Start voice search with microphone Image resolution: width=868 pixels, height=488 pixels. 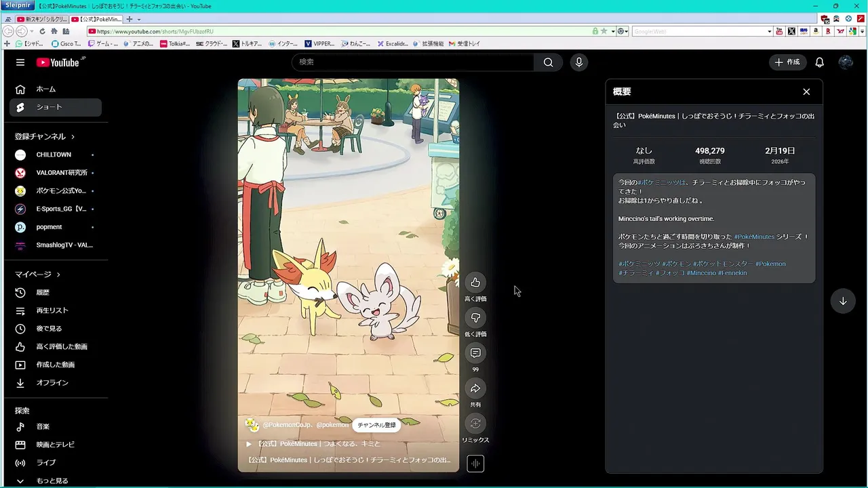(x=578, y=62)
